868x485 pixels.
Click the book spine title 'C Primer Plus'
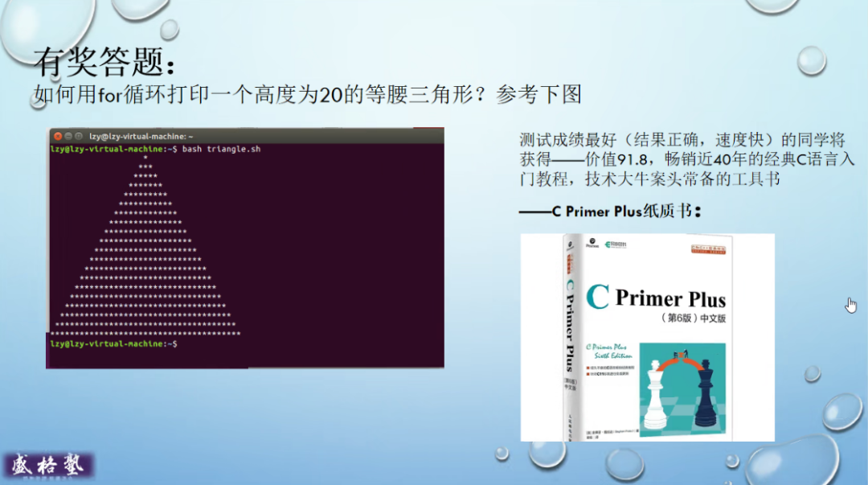(x=570, y=326)
